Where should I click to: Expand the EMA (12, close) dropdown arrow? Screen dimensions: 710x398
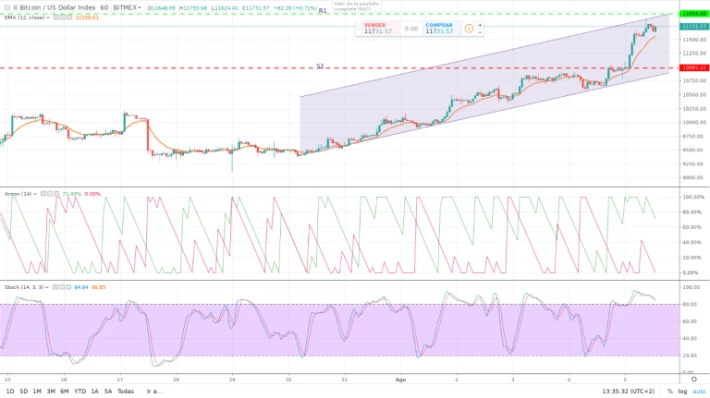(x=48, y=18)
